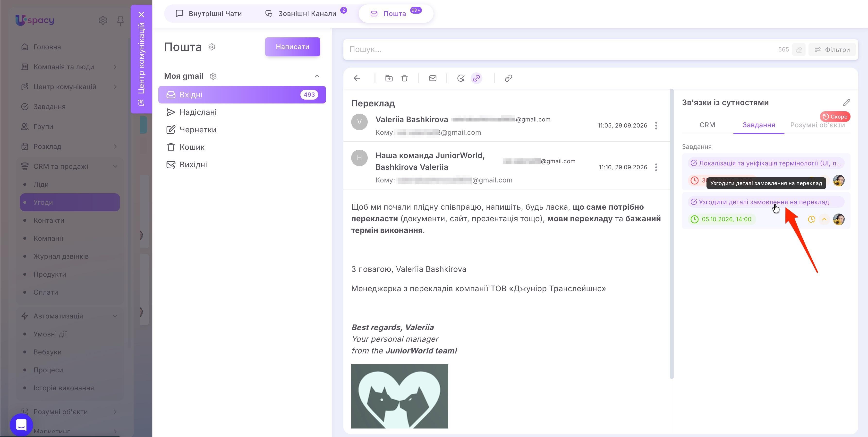Open the Моя gmail account settings gear
The height and width of the screenshot is (437, 868).
[x=213, y=76]
